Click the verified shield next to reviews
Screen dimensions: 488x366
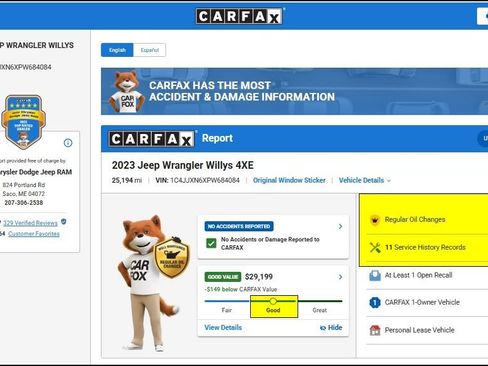[64, 222]
